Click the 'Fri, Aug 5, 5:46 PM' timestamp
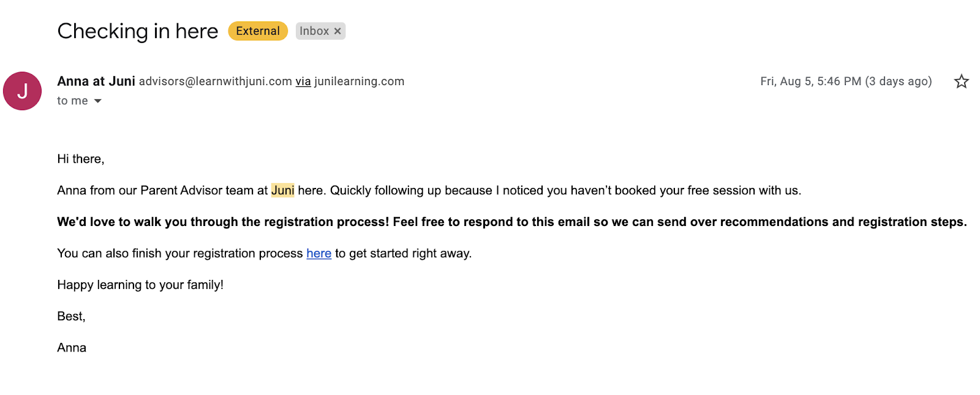This screenshot has height=395, width=980. (x=810, y=81)
